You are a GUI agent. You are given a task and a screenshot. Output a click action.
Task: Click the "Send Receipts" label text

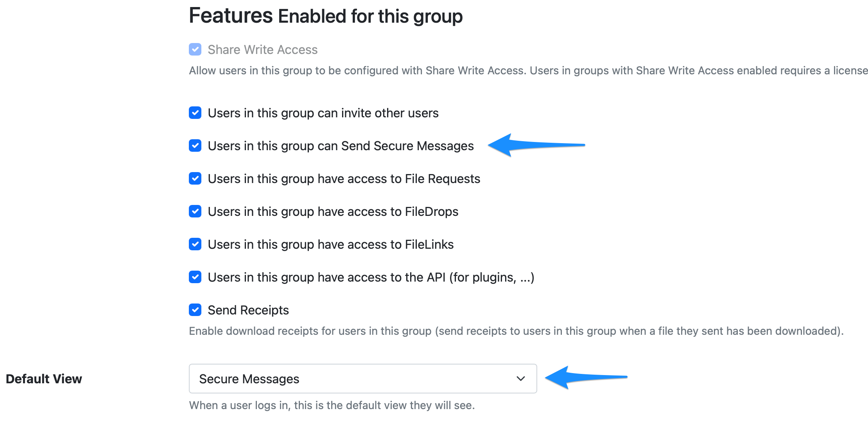pyautogui.click(x=249, y=310)
